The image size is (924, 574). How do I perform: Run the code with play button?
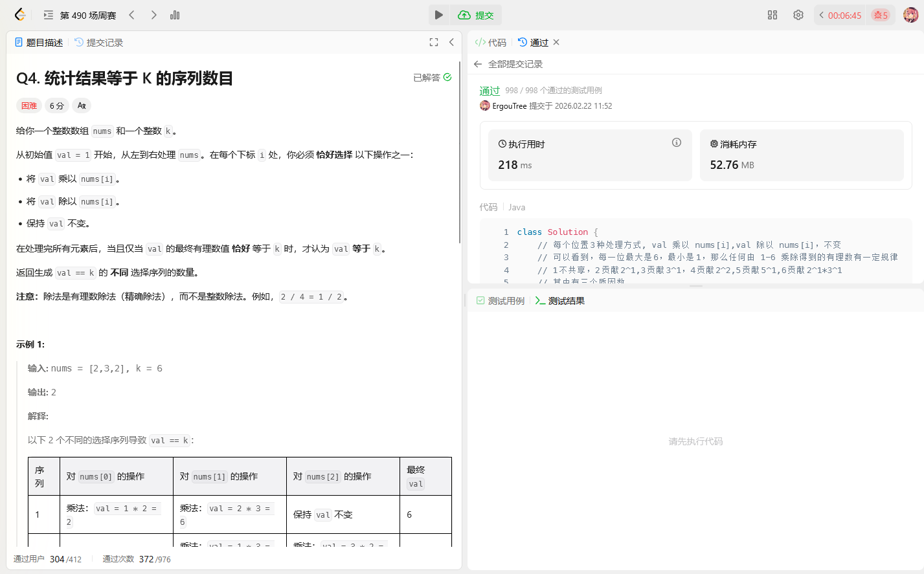coord(438,15)
